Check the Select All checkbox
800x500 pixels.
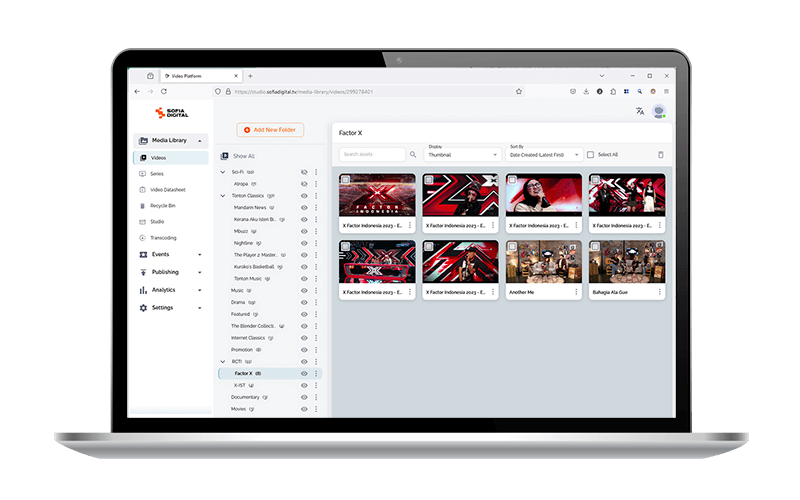[x=590, y=155]
